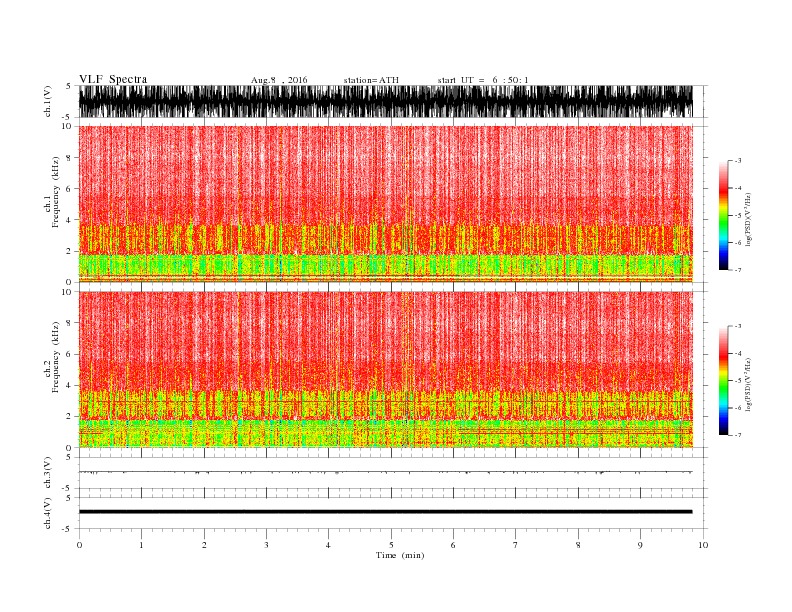
Task: Click the ch.2 colorbar "log(PSD)(V²/Hz)" label
Action: click(x=748, y=384)
